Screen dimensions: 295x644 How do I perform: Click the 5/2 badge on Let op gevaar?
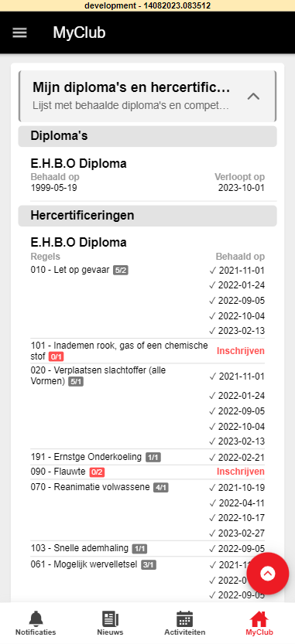[121, 271]
